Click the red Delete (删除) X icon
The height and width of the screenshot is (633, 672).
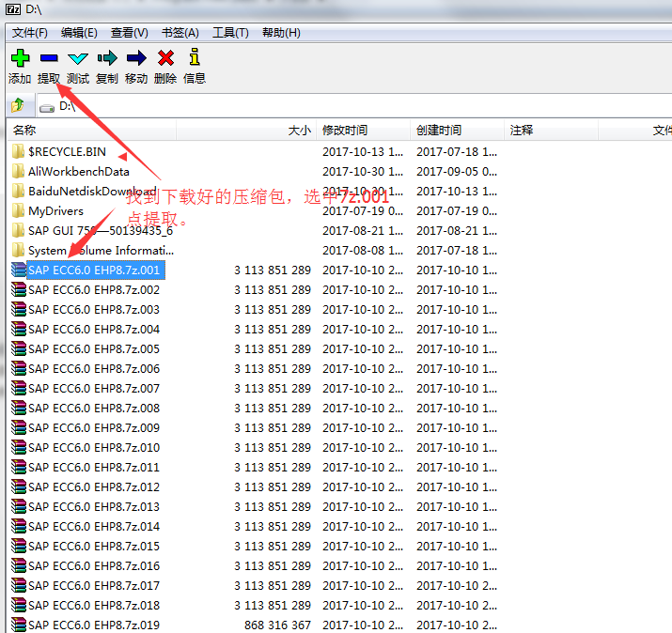coord(165,58)
